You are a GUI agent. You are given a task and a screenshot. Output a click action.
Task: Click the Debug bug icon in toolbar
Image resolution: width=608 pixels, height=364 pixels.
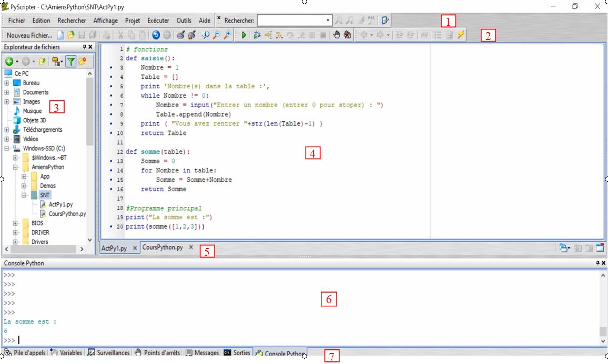point(257,35)
